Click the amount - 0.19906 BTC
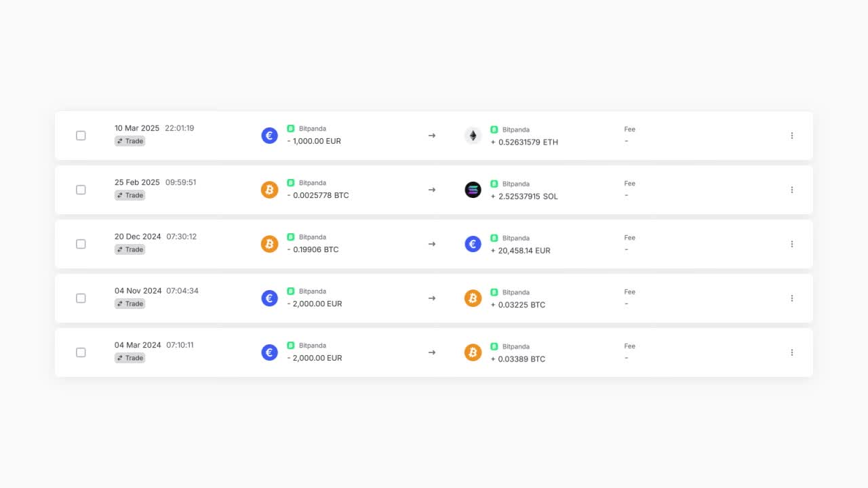Screen dimensions: 868x488 point(313,249)
